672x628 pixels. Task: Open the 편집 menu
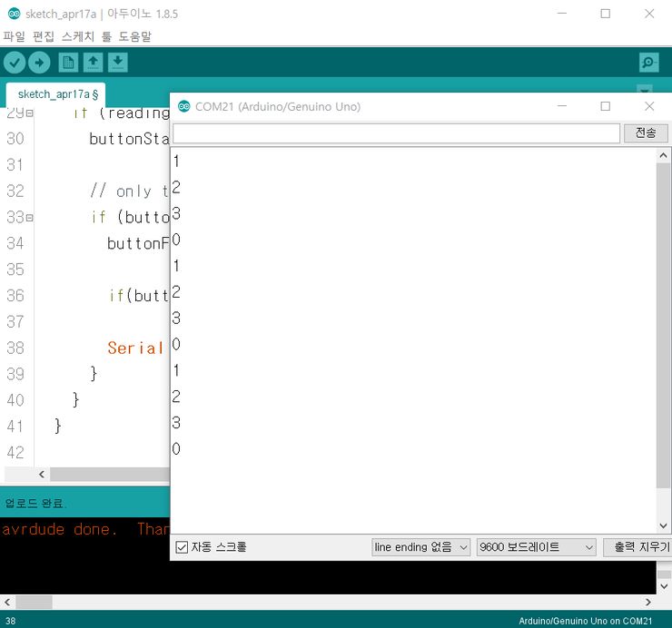(x=44, y=37)
